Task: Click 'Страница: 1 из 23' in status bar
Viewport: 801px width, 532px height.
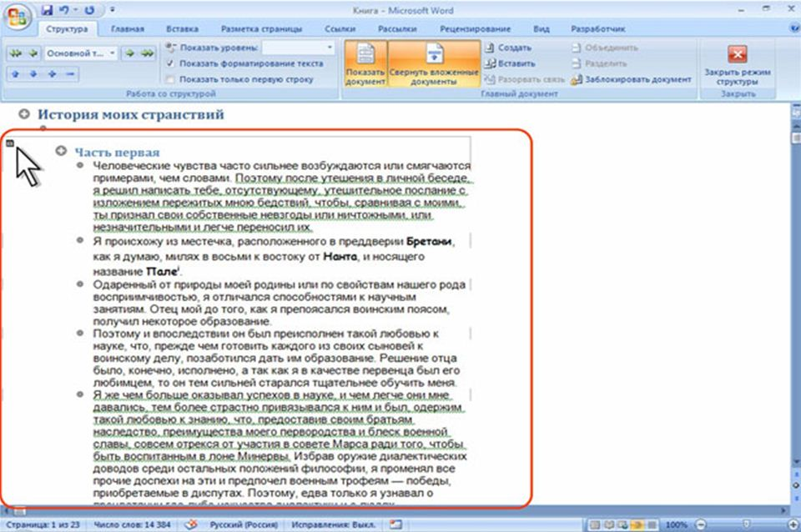Action: 43,524
